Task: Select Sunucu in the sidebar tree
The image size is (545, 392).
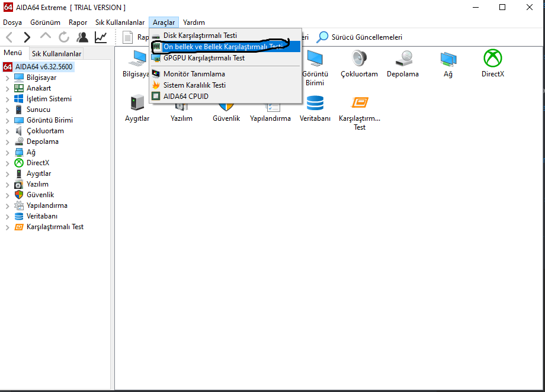Action: [x=39, y=110]
